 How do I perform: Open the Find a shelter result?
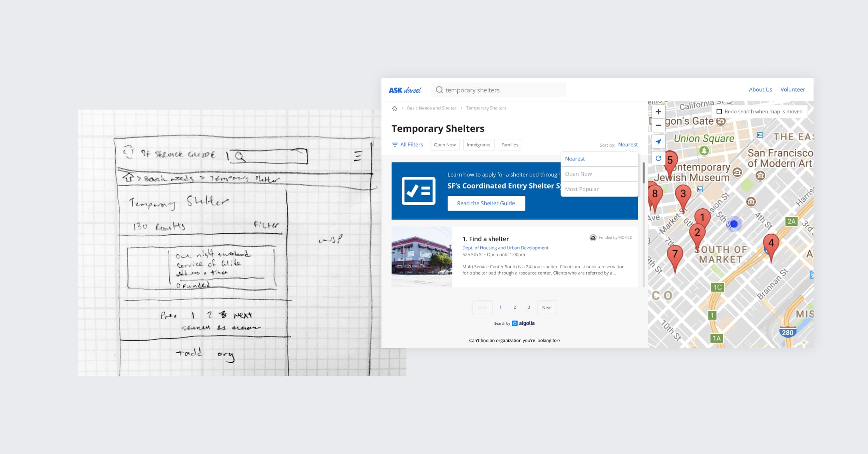pyautogui.click(x=485, y=239)
